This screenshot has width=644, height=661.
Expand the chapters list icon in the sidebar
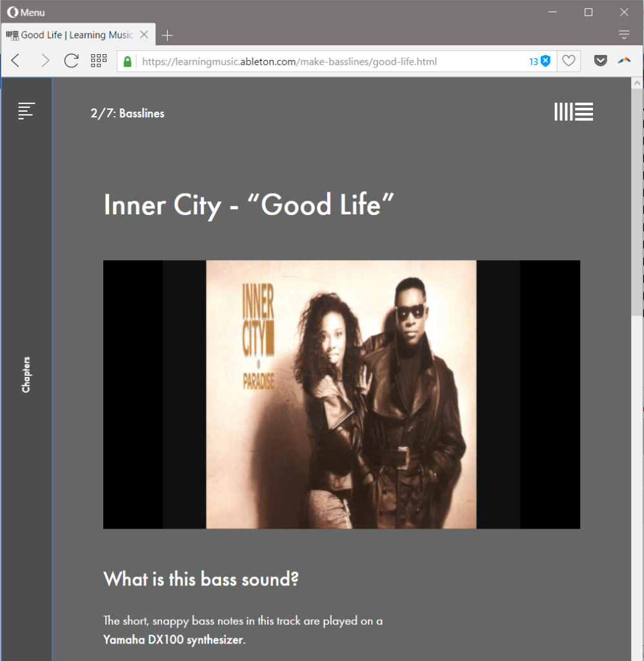coord(26,111)
